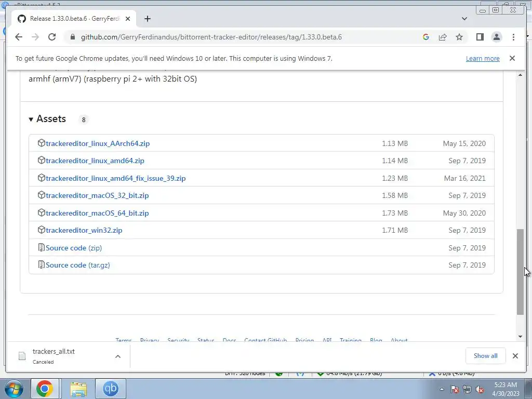Click the network tray icon
The image size is (532, 399).
click(x=467, y=390)
